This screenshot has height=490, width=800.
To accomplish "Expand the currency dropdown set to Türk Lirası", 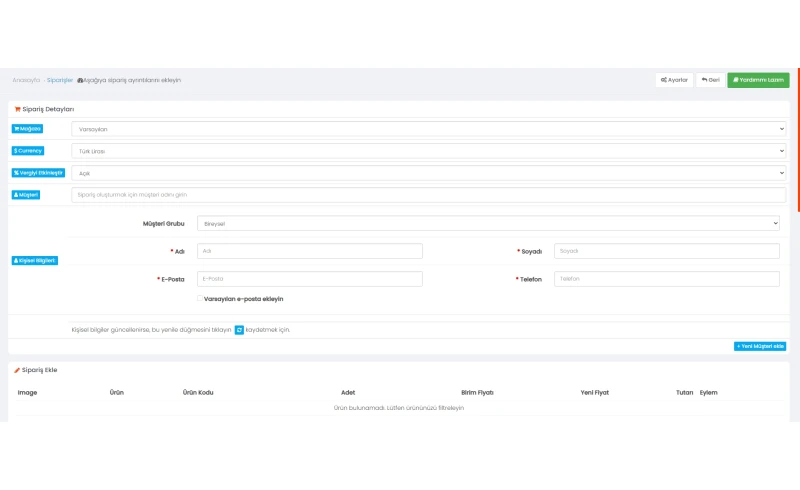I will coord(428,151).
